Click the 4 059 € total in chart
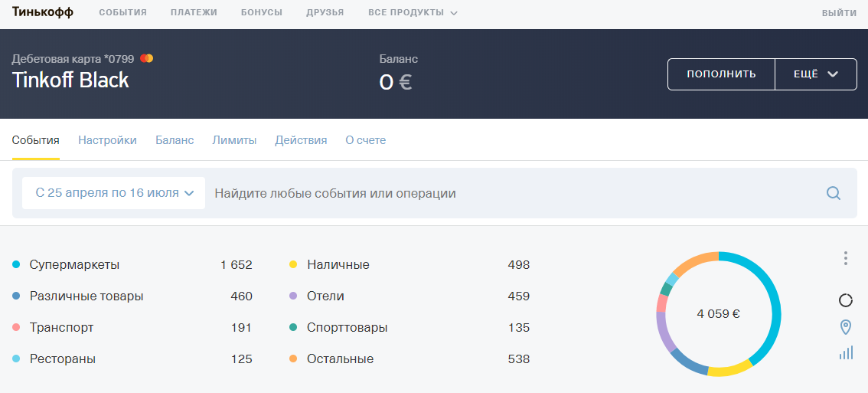The image size is (868, 393). coord(719,314)
